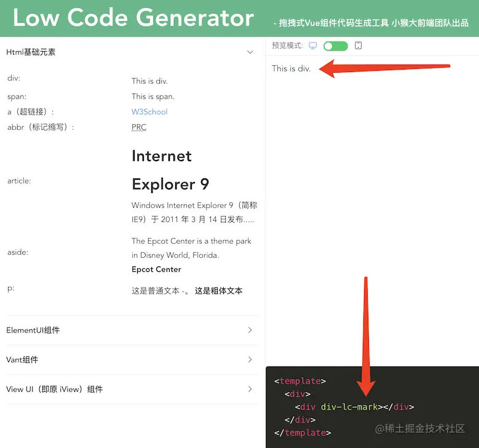Image resolution: width=479 pixels, height=448 pixels.
Task: Click the Internet Explorer 9 article heading
Action: point(170,170)
